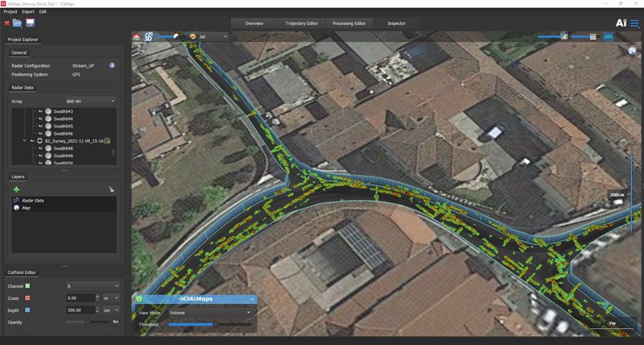Toggle visibility eye of Swath044
This screenshot has height=345, width=644.
[40, 118]
